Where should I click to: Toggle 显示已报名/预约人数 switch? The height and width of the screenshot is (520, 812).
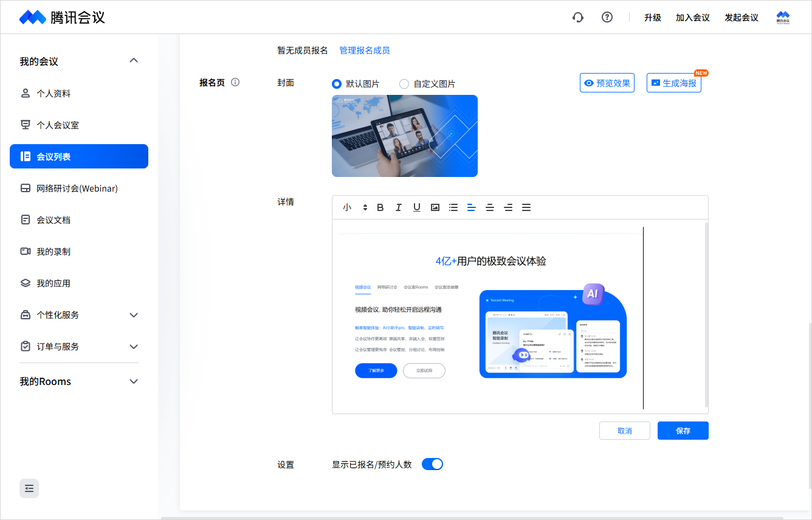point(433,464)
